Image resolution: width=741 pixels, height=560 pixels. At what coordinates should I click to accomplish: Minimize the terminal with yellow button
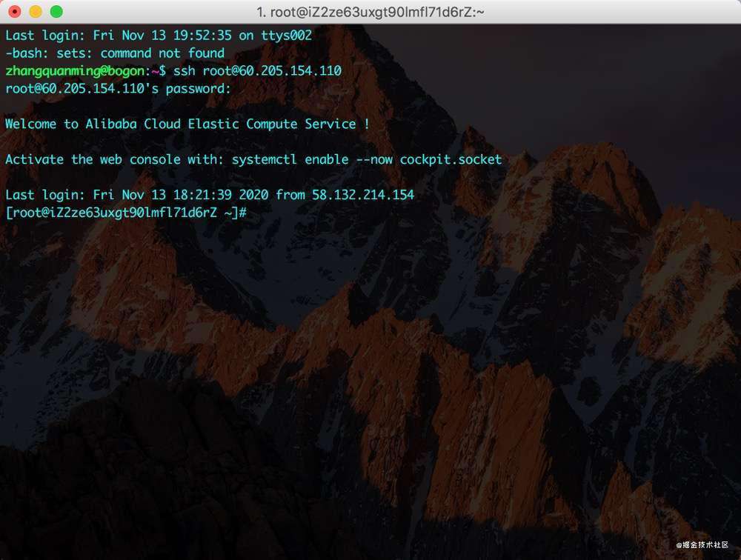click(x=36, y=11)
